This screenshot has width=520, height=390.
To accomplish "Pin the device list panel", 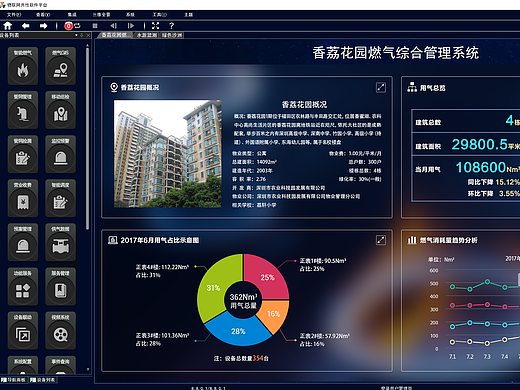I will point(82,35).
